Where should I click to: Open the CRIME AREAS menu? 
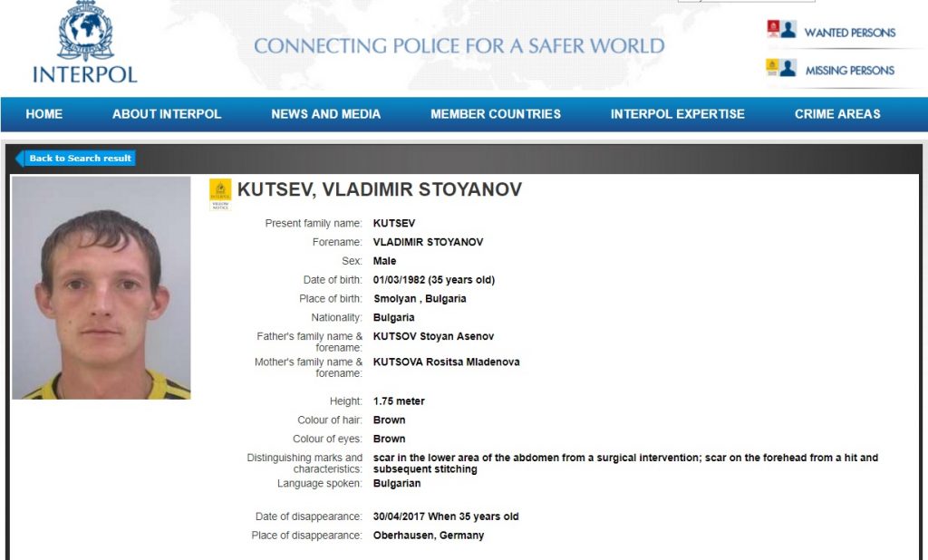pyautogui.click(x=837, y=113)
